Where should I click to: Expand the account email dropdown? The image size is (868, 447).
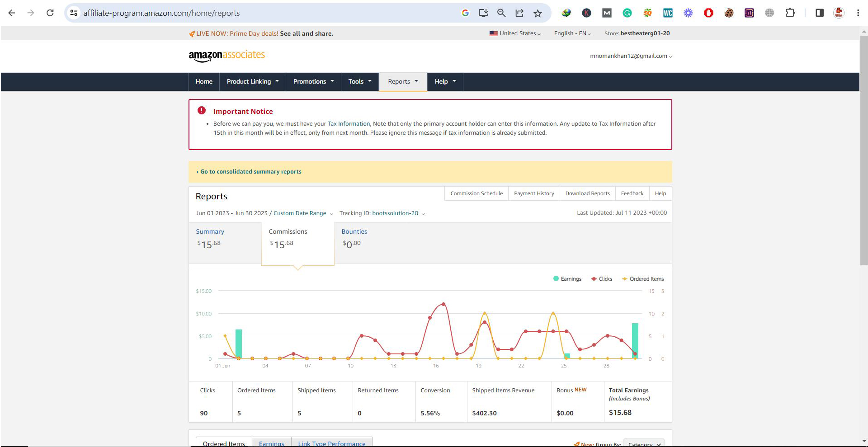(631, 56)
